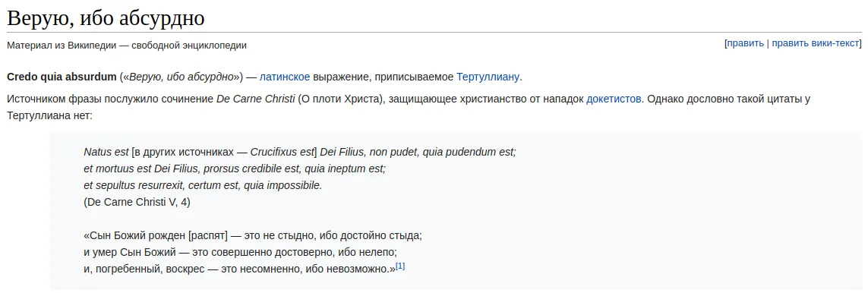
Task: Open the «Тертуллиану» article link
Action: [488, 77]
